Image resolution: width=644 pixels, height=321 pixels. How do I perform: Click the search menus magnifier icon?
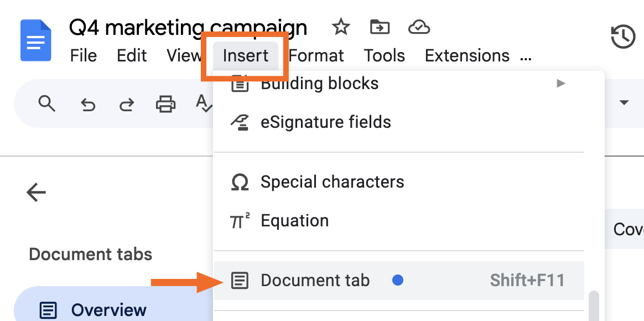point(46,103)
